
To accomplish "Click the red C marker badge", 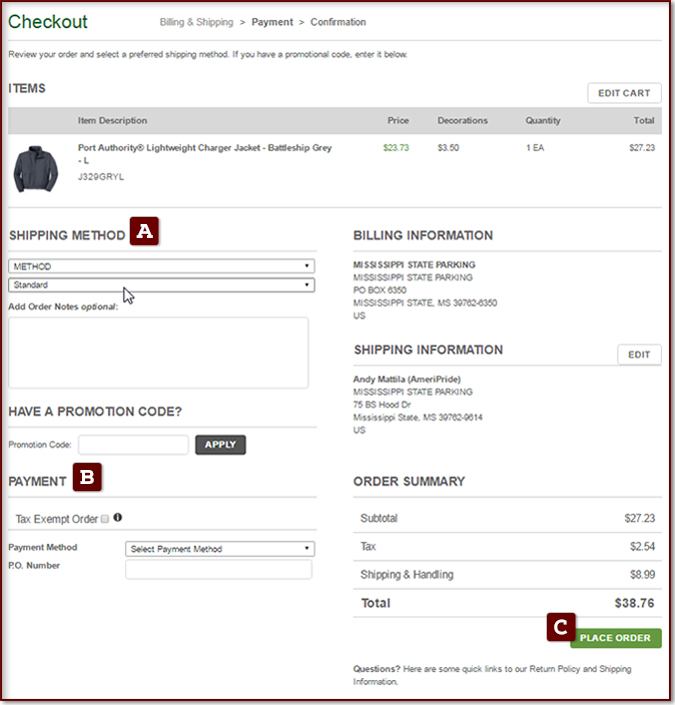I will pyautogui.click(x=560, y=628).
